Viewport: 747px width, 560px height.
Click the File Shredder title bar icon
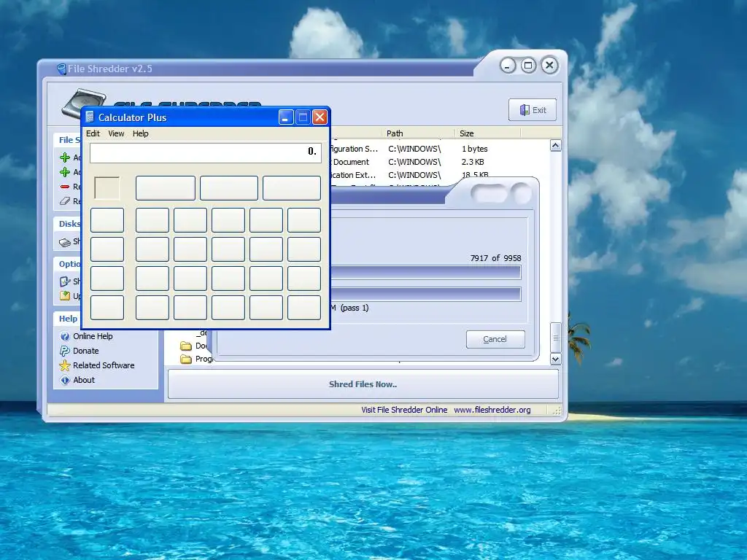coord(61,69)
